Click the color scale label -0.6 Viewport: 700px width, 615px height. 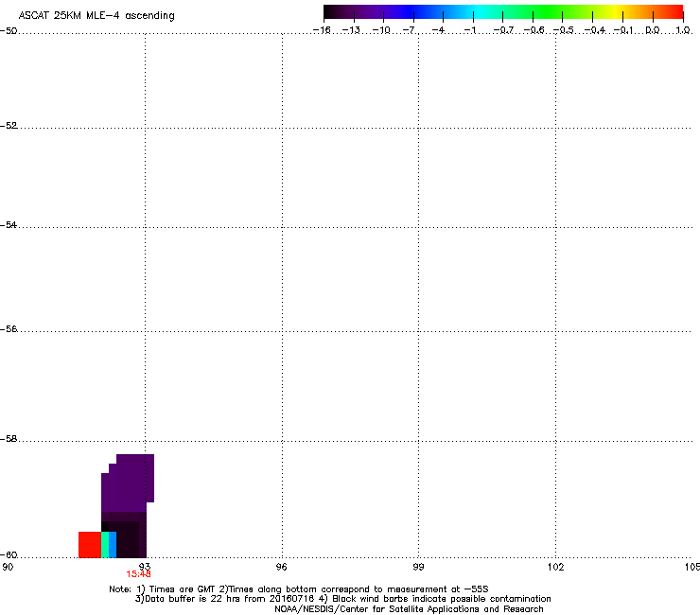tap(534, 30)
